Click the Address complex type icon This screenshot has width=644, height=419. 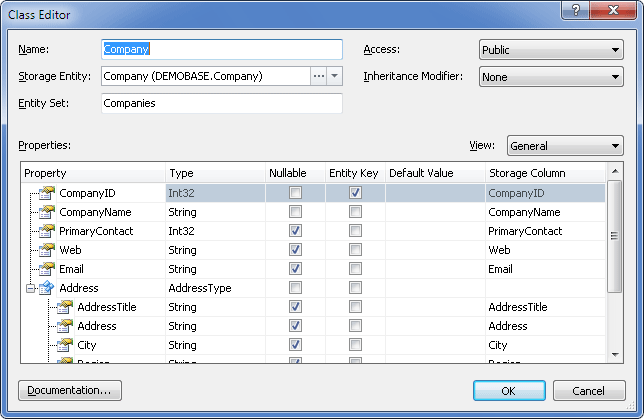47,288
